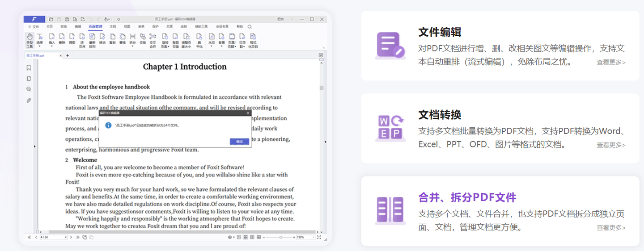
Task: Open the 帮助 ribbon tab
Action: click(x=240, y=27)
